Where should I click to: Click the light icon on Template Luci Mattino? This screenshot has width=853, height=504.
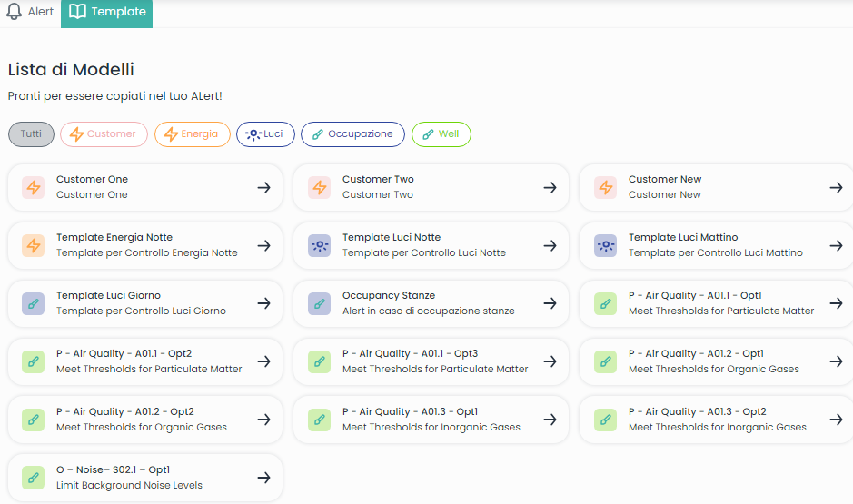(x=606, y=245)
